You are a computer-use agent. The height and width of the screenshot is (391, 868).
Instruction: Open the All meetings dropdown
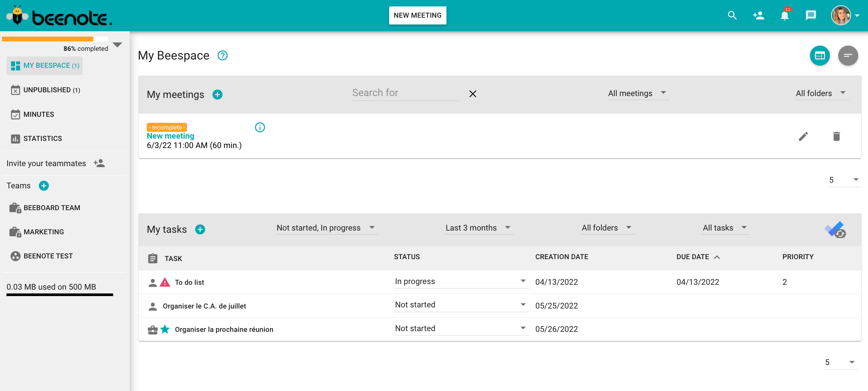tap(638, 93)
